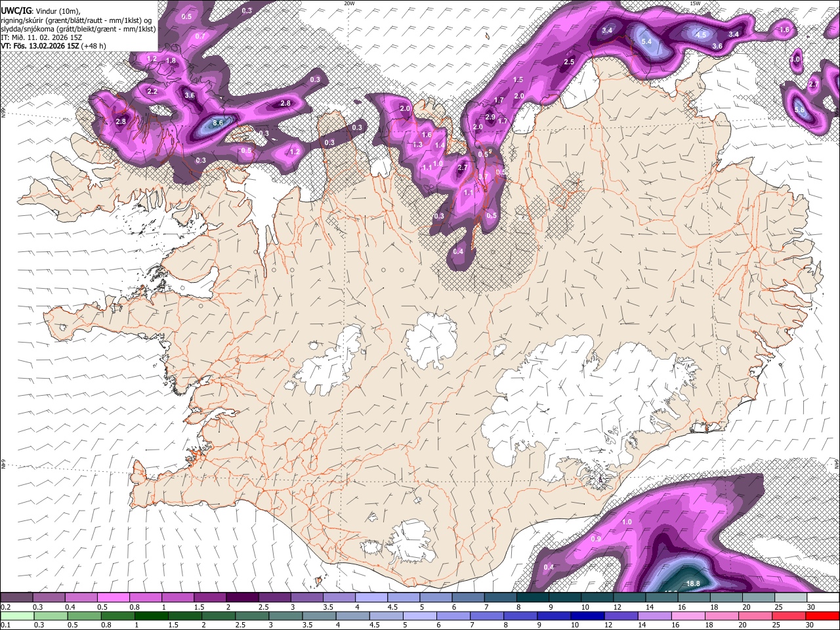Select lower legend light blue swatch between 5 and 6
Screen dimensions: 840x630
[421, 616]
